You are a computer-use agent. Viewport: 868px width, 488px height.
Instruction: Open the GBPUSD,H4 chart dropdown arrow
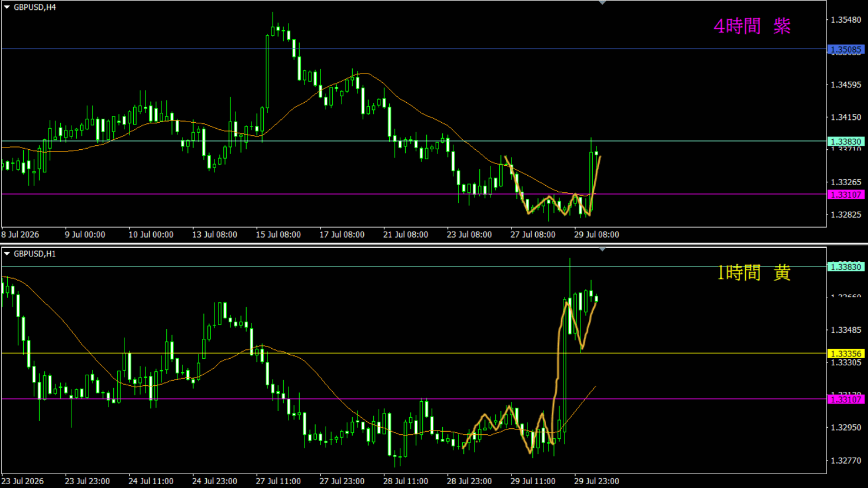(7, 7)
